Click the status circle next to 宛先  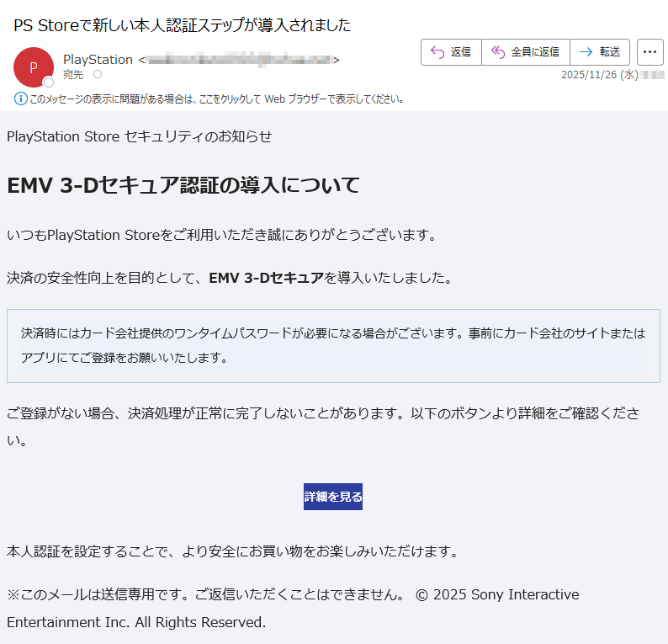point(98,75)
